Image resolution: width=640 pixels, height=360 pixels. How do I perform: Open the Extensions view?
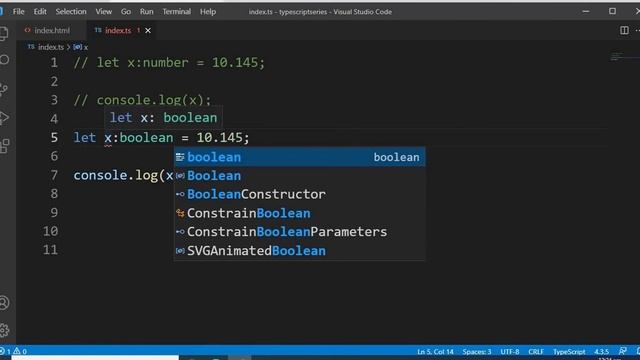pos(4,146)
